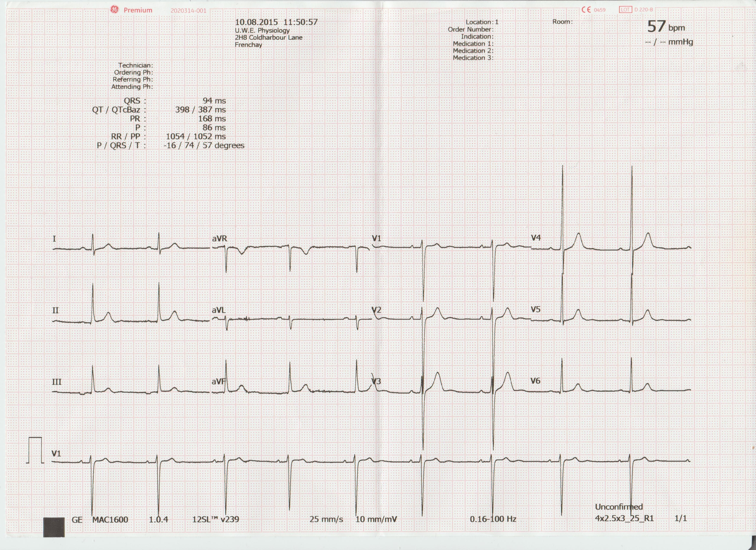Click the QRS duration value 94 ms

point(214,101)
